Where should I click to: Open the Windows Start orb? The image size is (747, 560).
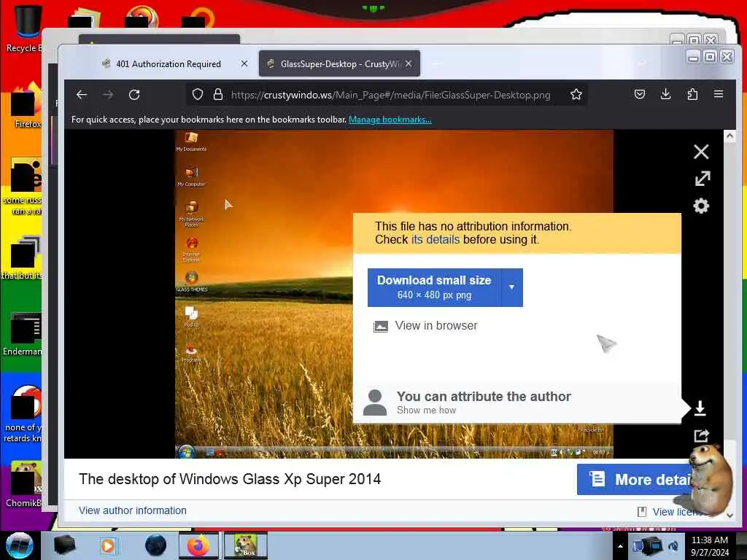point(20,545)
